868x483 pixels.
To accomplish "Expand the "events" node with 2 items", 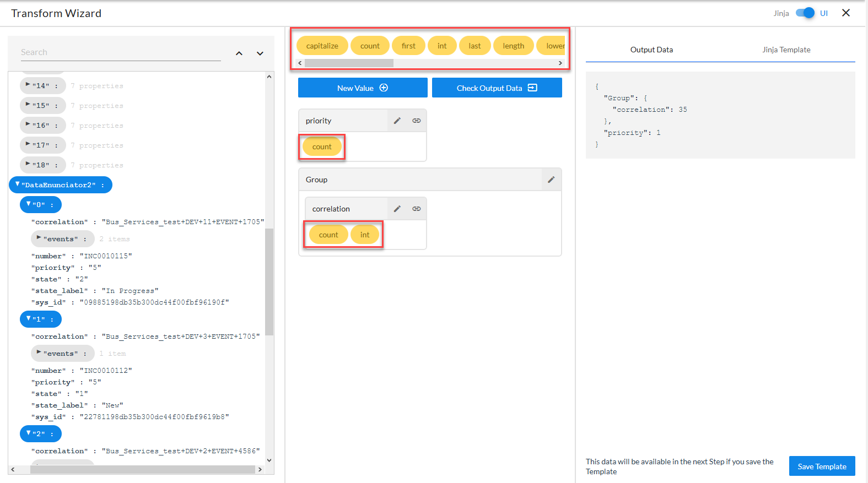I will point(39,238).
